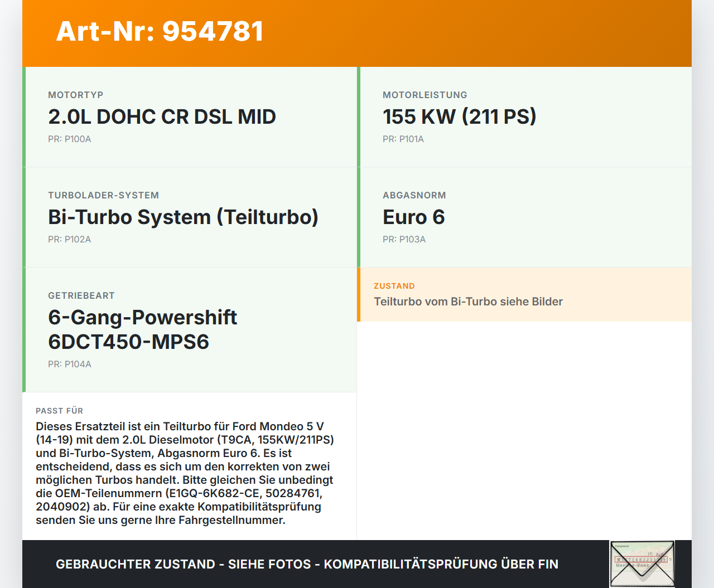Screen dimensions: 714x588
Task: Click the PASST FÜR section label
Action: pos(60,411)
